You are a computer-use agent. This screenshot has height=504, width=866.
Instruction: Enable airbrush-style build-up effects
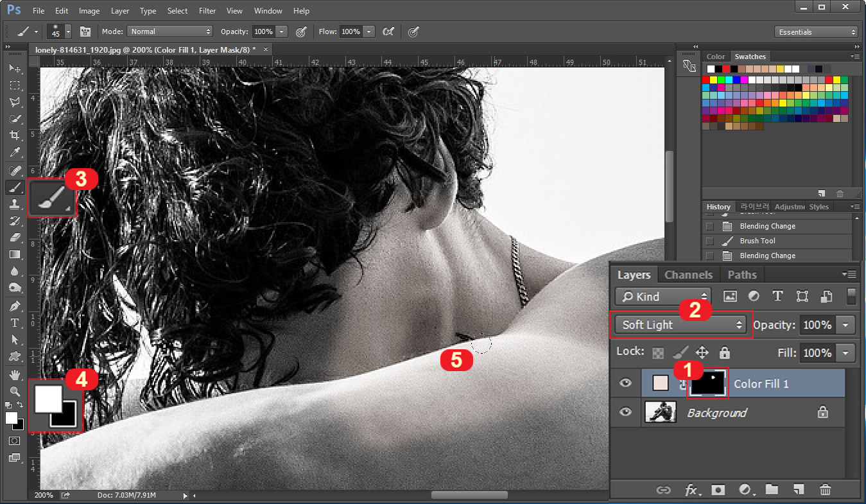click(x=388, y=31)
